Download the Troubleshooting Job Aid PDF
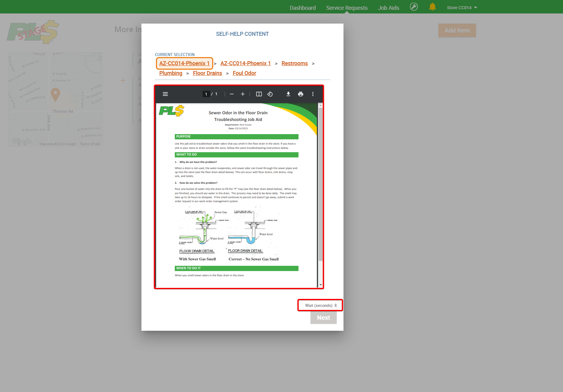Viewport: 563px width, 392px height. 288,94
